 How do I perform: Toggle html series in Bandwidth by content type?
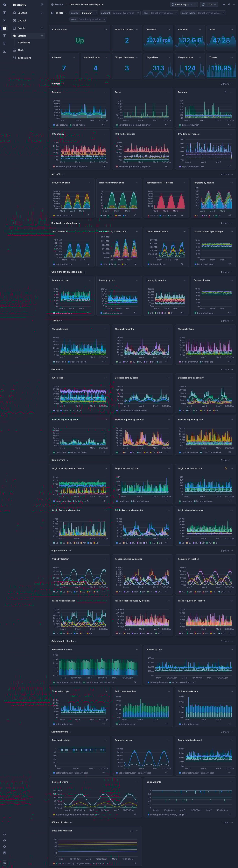coord(104,264)
